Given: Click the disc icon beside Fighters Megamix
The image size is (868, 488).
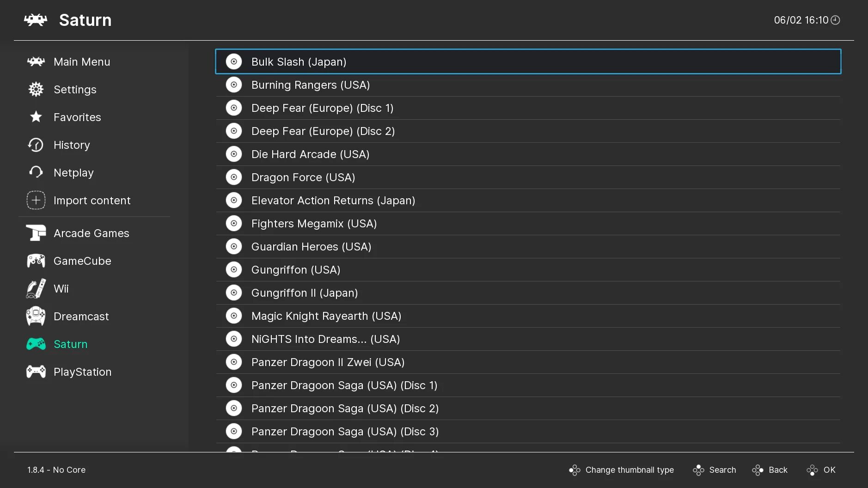Looking at the screenshot, I should [x=234, y=223].
